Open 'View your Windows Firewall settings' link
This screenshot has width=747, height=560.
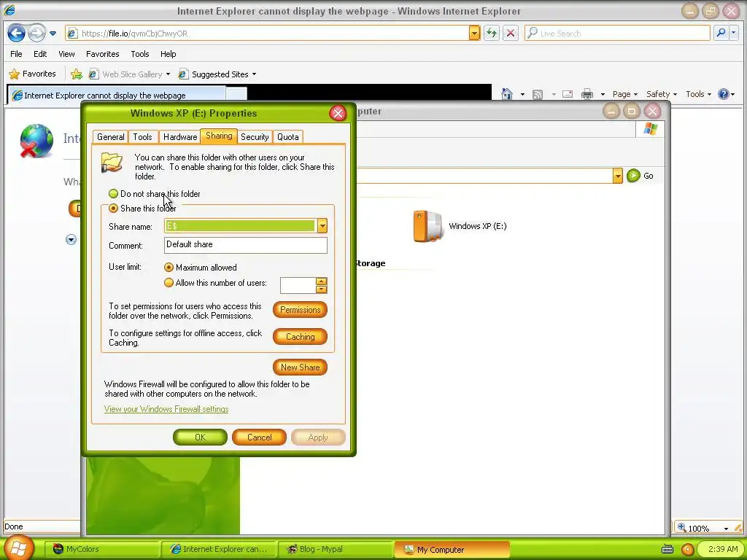point(166,409)
